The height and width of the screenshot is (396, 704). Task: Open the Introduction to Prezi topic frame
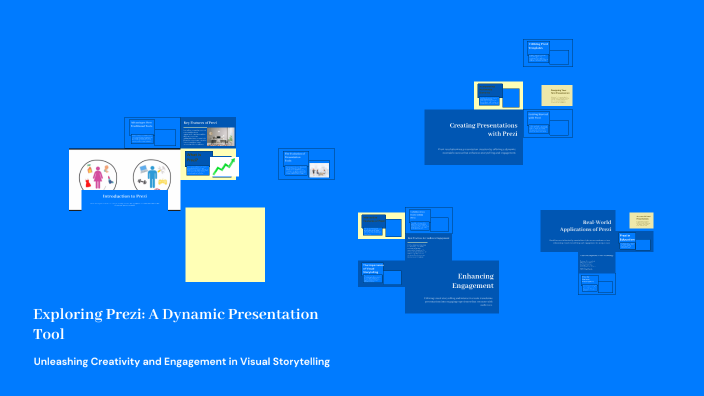coord(124,180)
